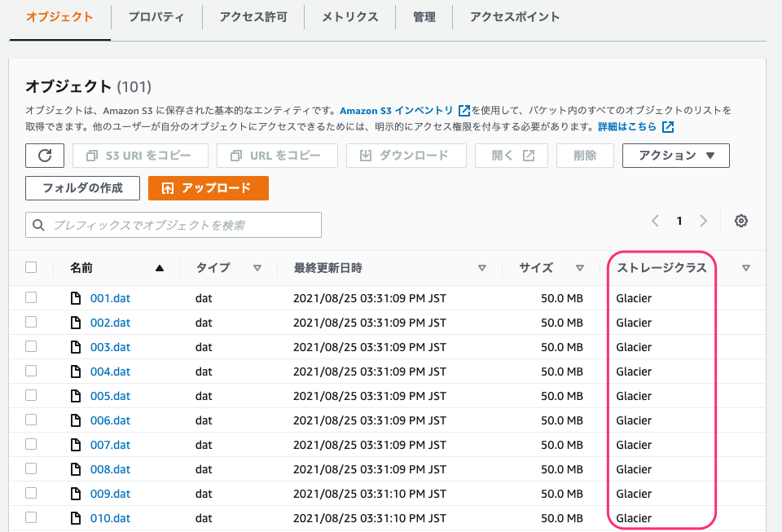
Task: Go to next page with right chevron
Action: coord(703,221)
